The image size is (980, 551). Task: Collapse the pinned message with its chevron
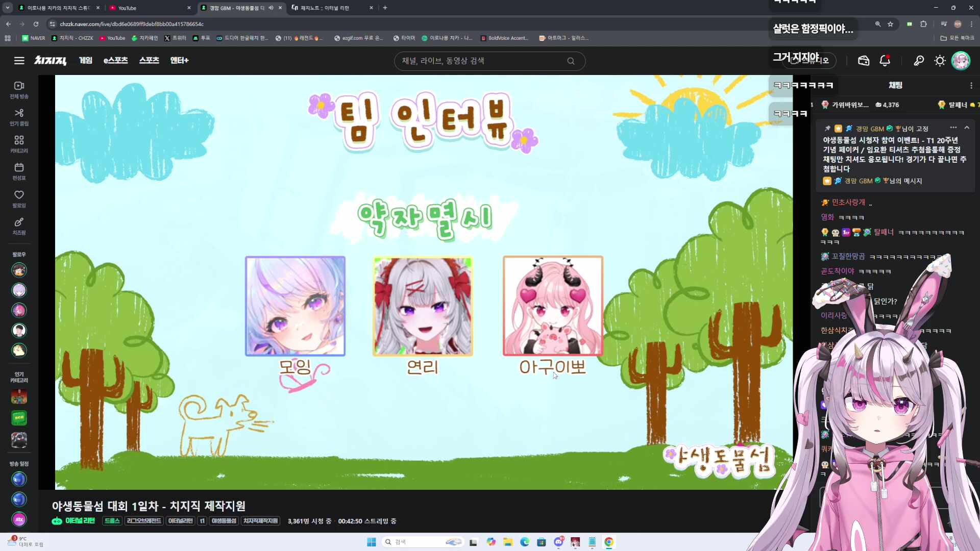pos(967,128)
